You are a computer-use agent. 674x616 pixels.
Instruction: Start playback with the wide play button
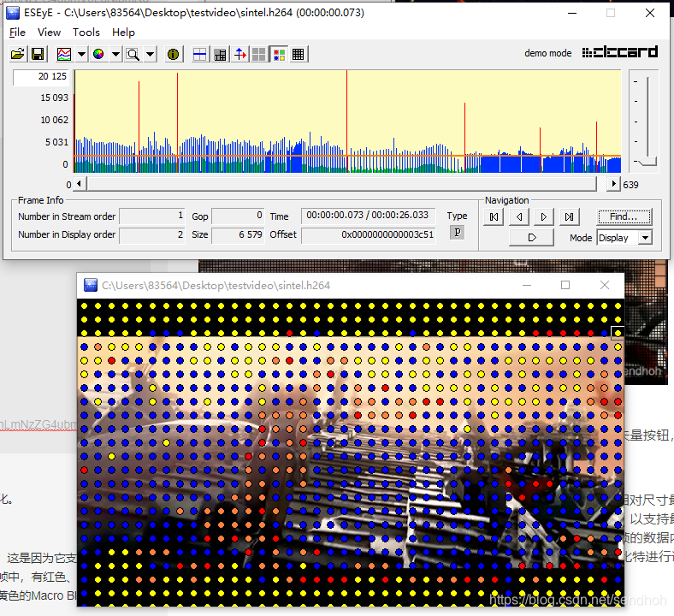[531, 237]
